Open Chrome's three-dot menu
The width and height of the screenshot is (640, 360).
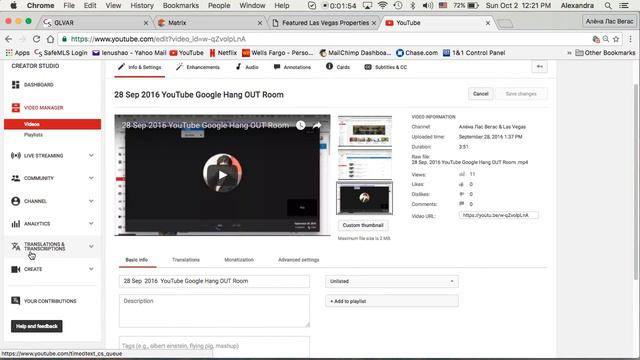click(630, 39)
